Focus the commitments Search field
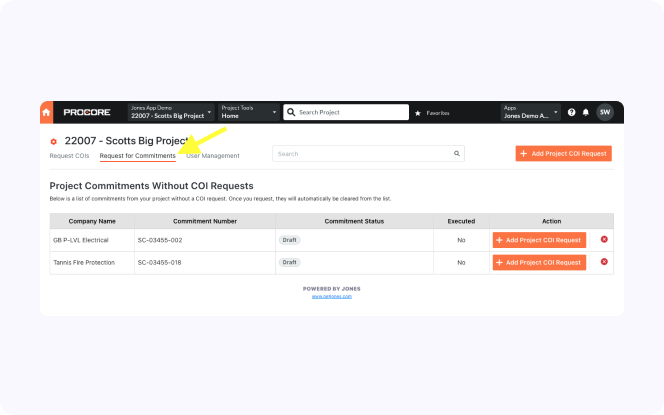 368,154
